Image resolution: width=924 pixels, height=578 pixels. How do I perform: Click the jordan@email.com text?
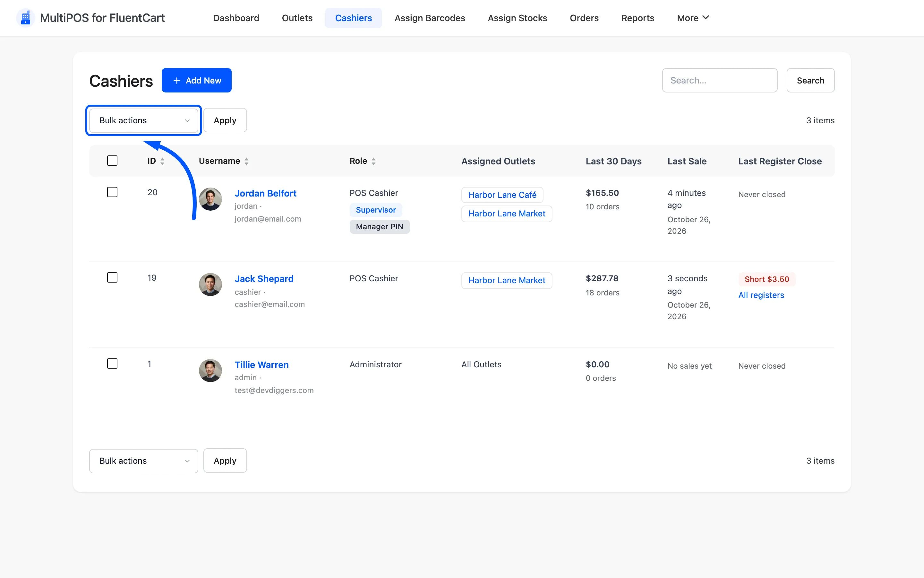[268, 219]
